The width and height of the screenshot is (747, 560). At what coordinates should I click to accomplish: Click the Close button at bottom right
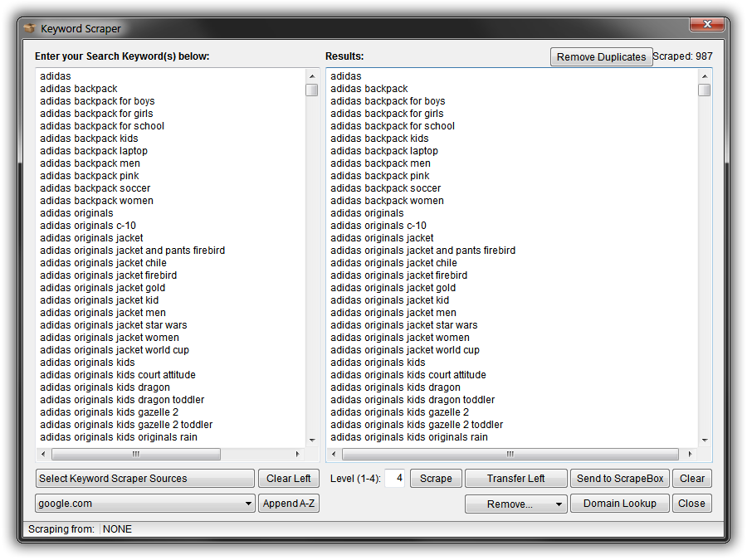(692, 504)
